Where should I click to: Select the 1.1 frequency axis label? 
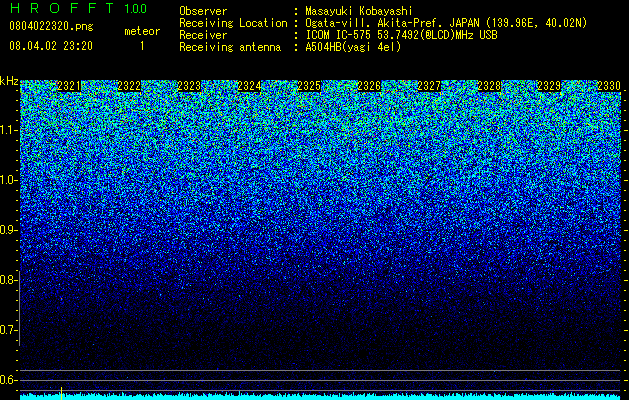9,130
